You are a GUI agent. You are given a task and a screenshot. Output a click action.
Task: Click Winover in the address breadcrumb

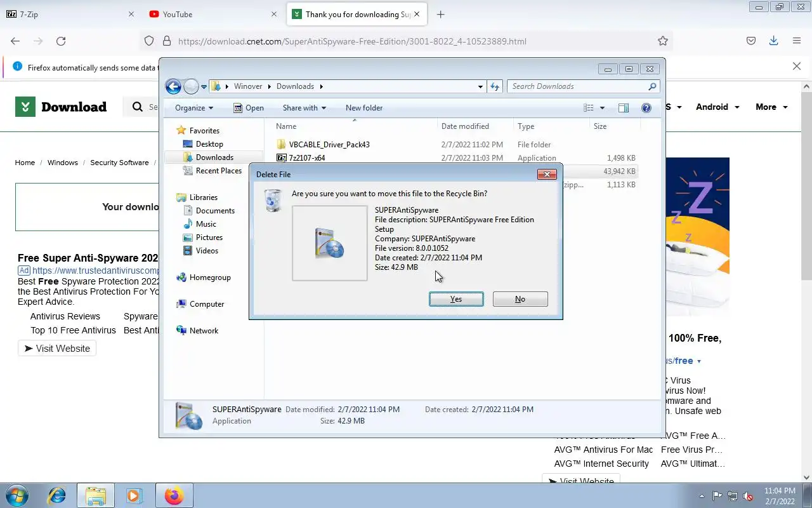coord(248,86)
